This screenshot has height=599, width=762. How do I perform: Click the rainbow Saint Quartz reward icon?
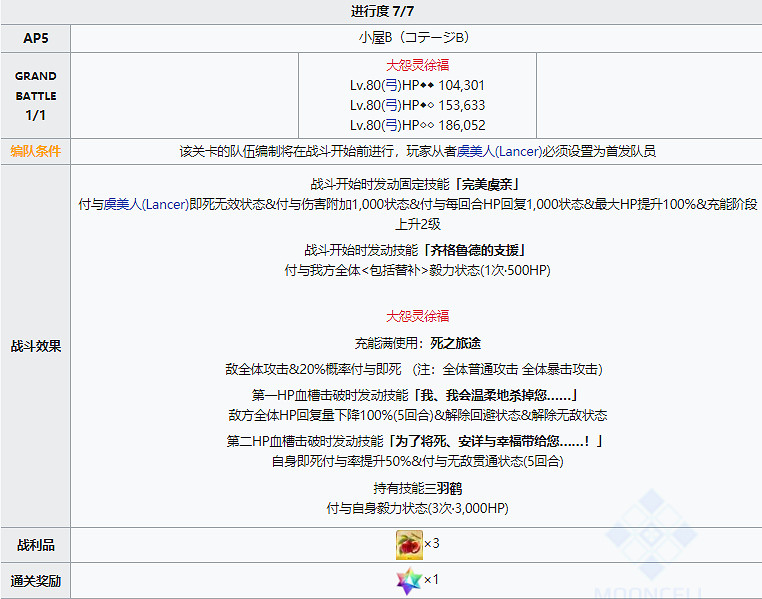point(409,581)
